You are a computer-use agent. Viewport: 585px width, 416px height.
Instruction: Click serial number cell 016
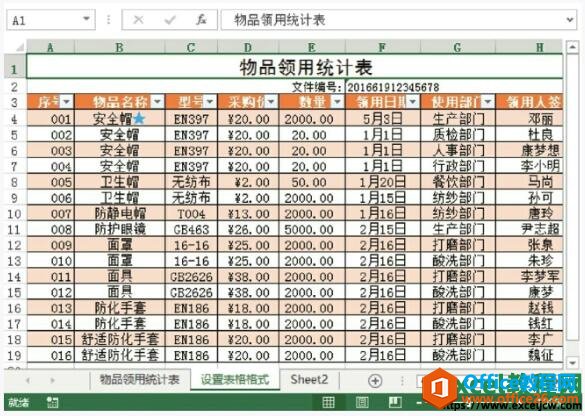pyautogui.click(x=50, y=355)
